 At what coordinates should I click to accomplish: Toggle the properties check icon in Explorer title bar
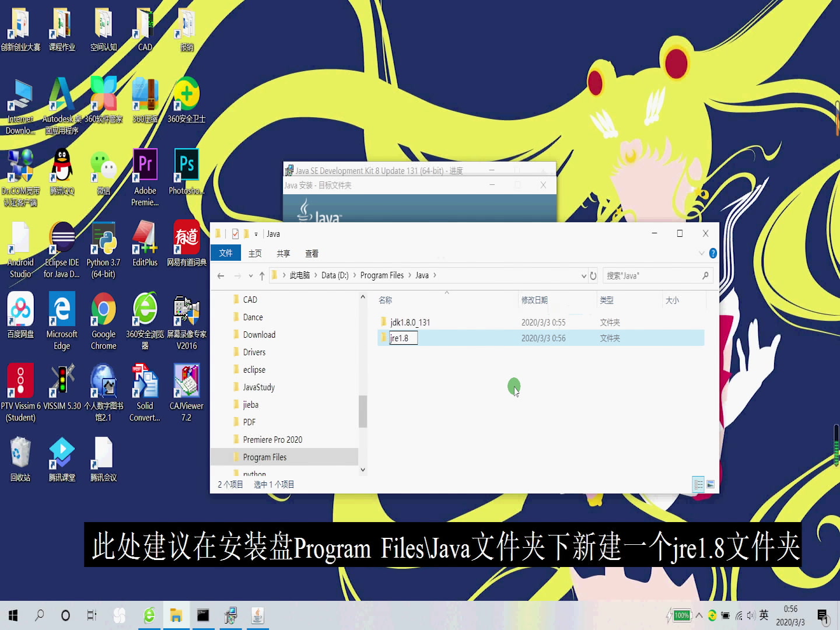pos(235,234)
